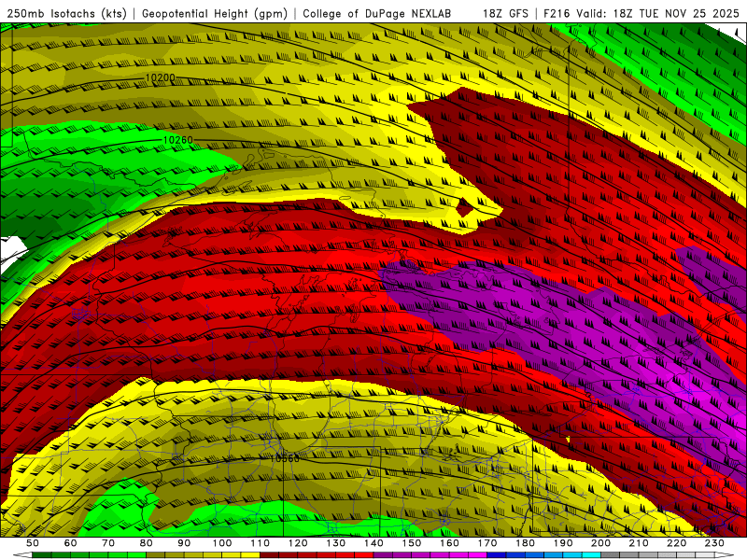
Task: Click the 170 label on the color scale
Action: point(487,543)
